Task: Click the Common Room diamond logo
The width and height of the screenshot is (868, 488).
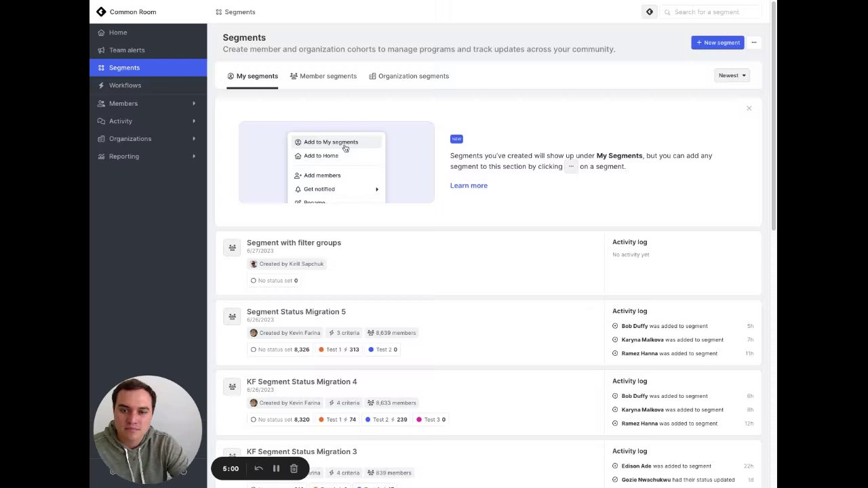Action: click(101, 12)
